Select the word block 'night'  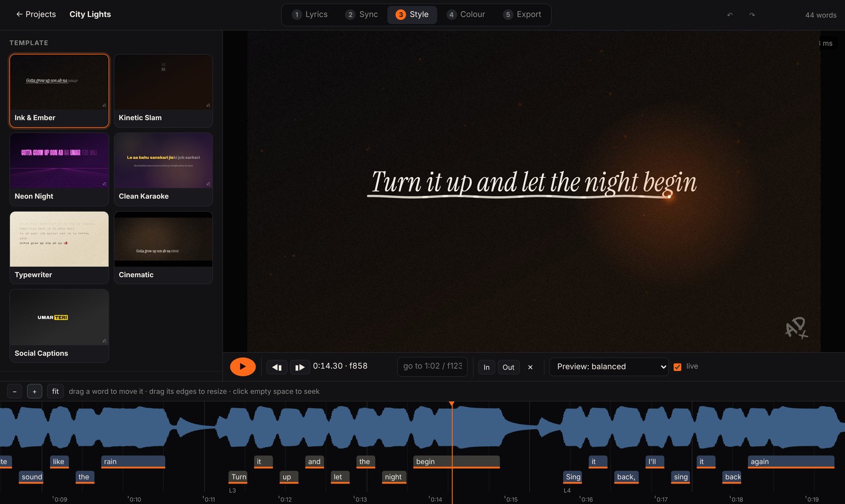click(x=394, y=477)
